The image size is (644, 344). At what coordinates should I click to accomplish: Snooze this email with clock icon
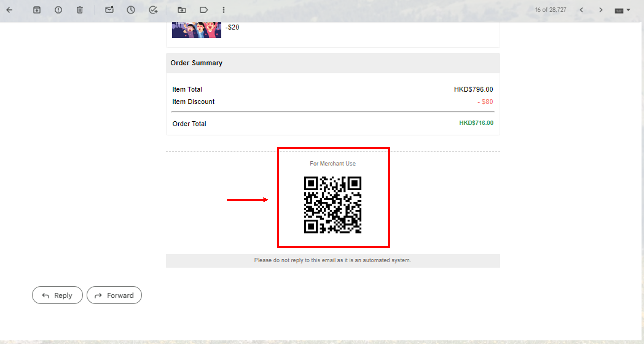(131, 10)
